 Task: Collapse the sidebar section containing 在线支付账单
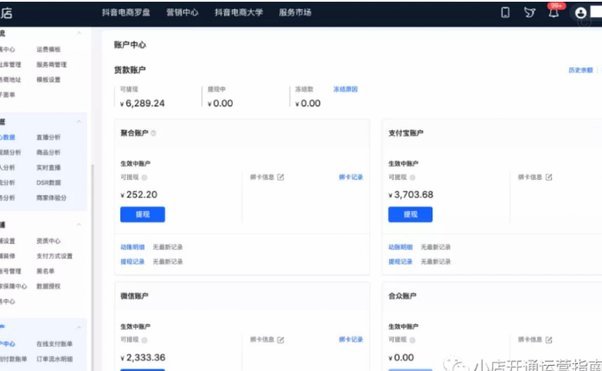(x=79, y=327)
